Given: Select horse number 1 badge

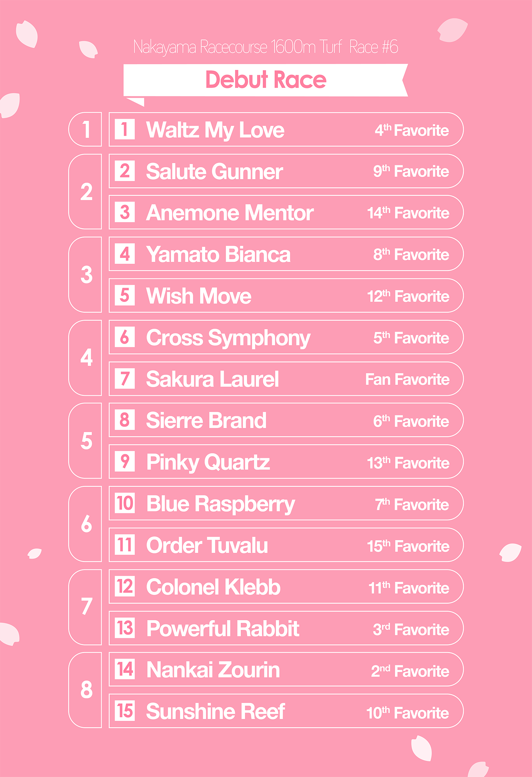Looking at the screenshot, I should [125, 129].
